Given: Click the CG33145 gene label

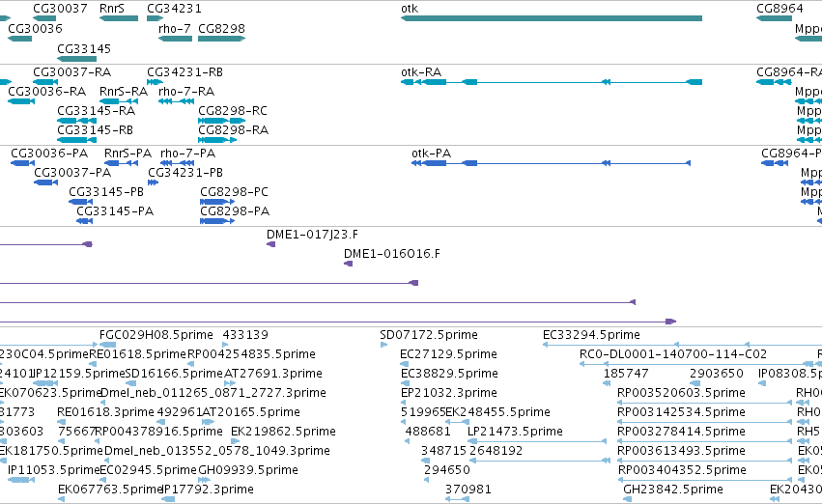Looking at the screenshot, I should point(84,49).
